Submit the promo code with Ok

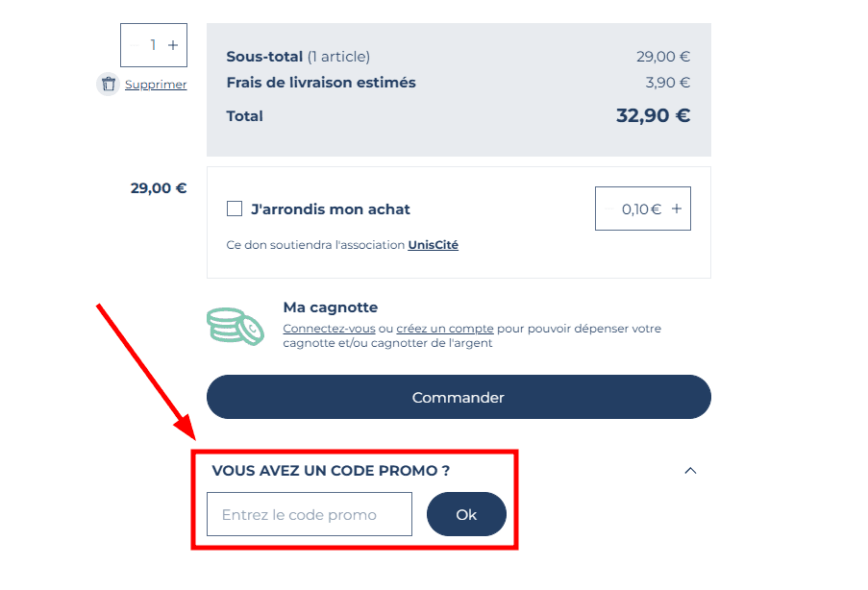tap(466, 514)
